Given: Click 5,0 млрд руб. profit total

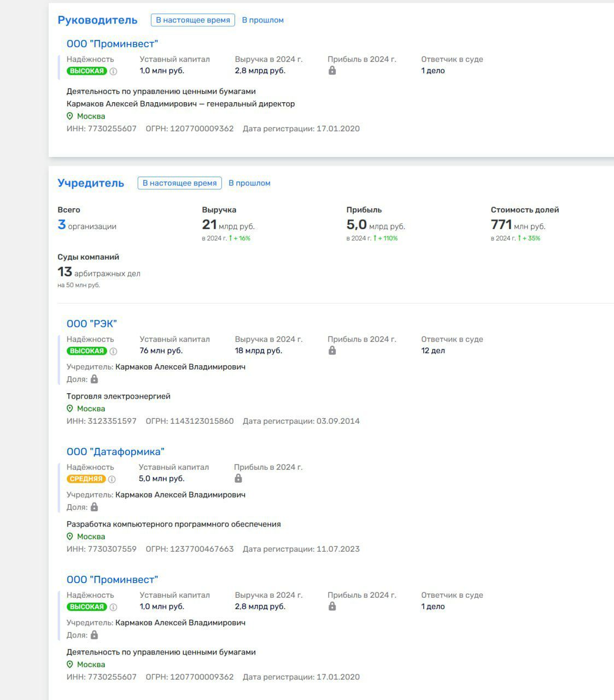Looking at the screenshot, I should click(x=376, y=225).
